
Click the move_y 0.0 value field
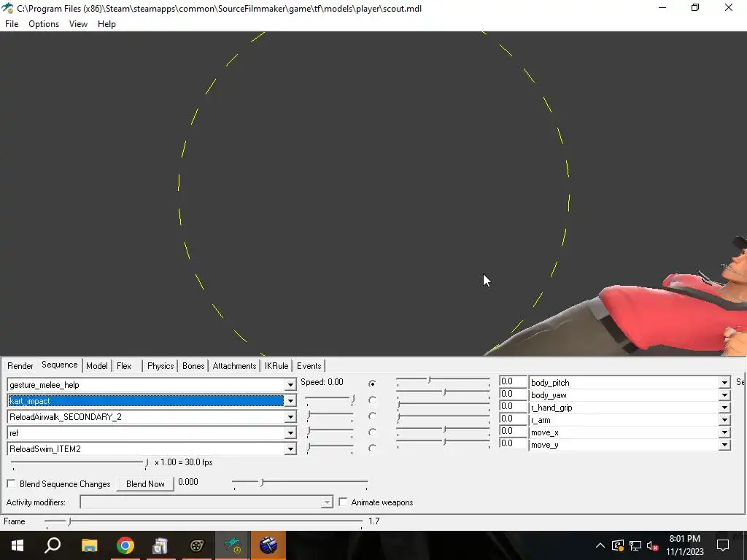[513, 443]
